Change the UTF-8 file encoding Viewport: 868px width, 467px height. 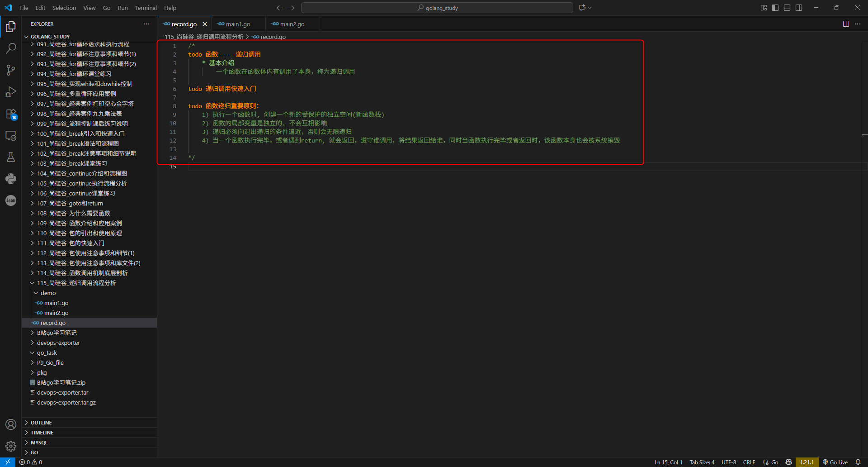tap(729, 462)
